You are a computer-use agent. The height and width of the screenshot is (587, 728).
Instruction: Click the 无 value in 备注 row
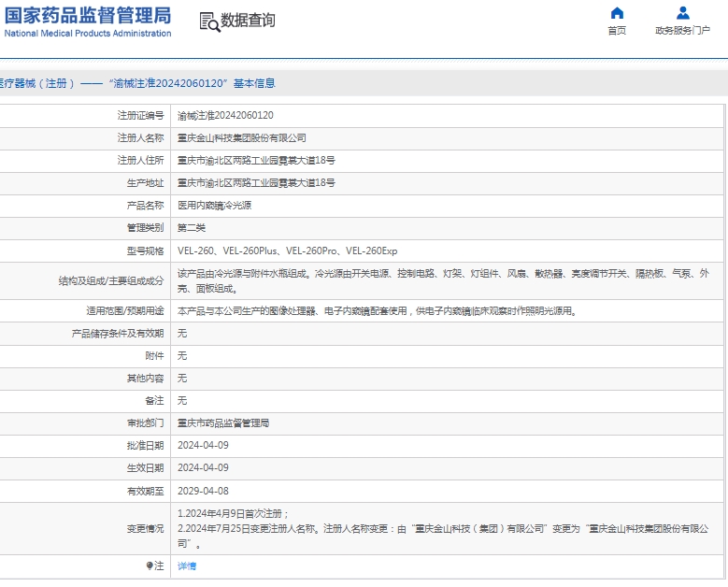coord(182,401)
